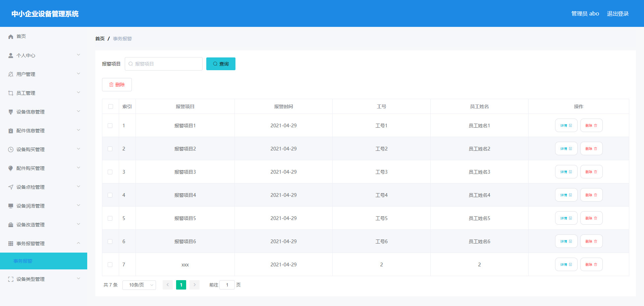Check the checkbox for row 报警项目5
The width and height of the screenshot is (644, 306).
point(110,218)
